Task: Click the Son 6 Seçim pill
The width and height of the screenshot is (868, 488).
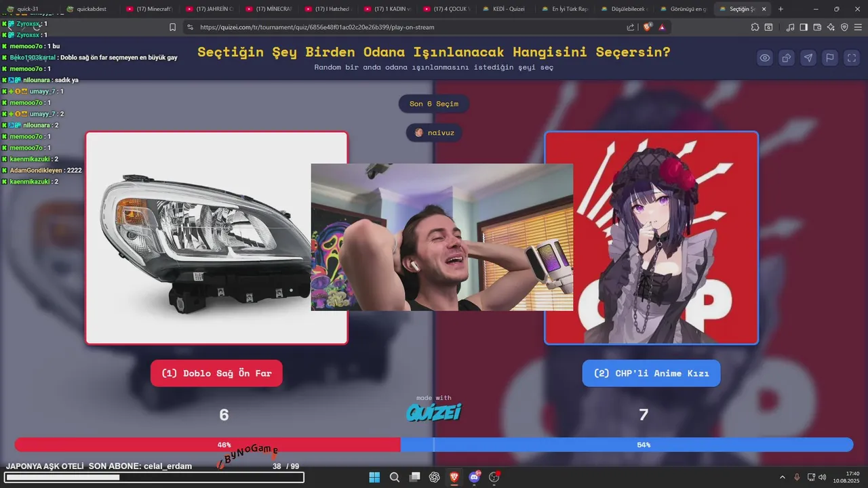Action: [434, 104]
